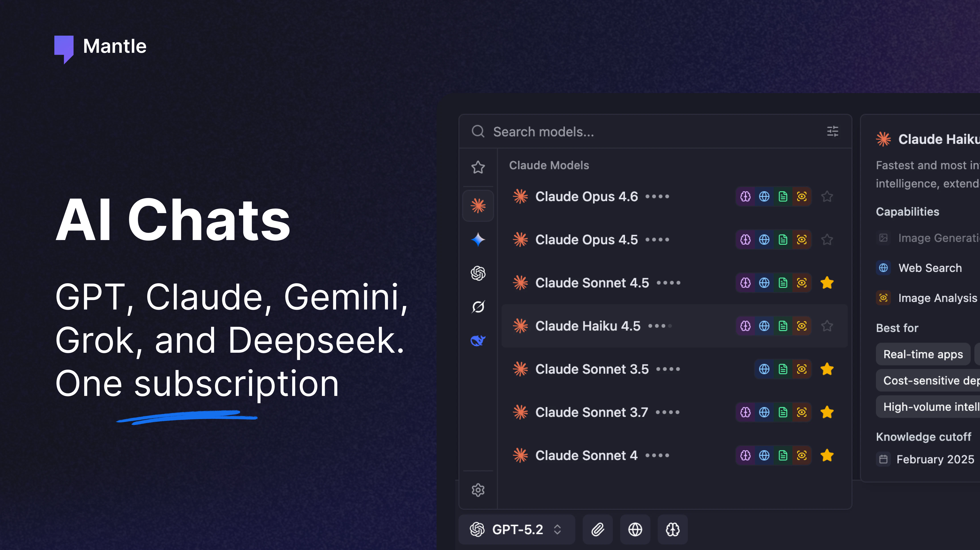The width and height of the screenshot is (980, 550).
Task: Select Claude Sonnet 4.5 model
Action: click(674, 283)
